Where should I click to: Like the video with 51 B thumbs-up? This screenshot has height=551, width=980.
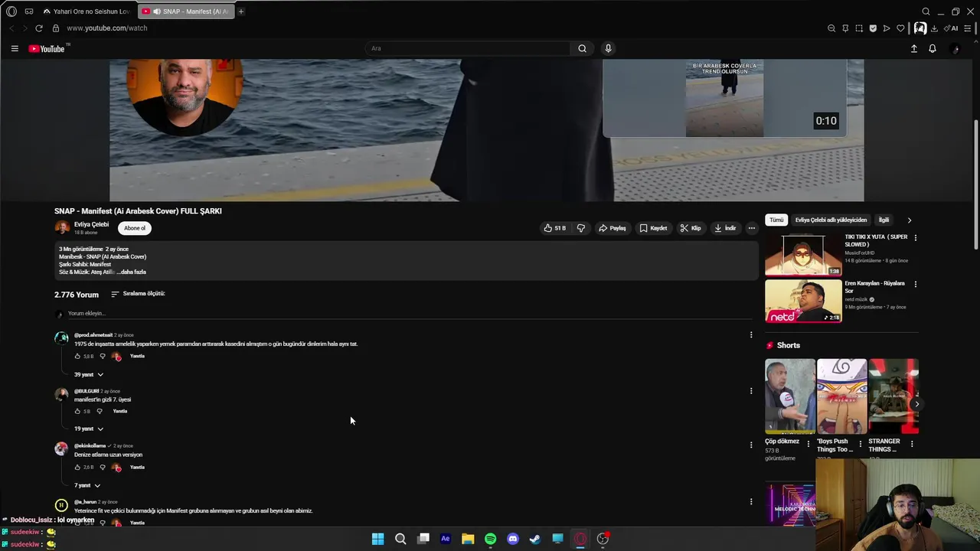point(555,228)
